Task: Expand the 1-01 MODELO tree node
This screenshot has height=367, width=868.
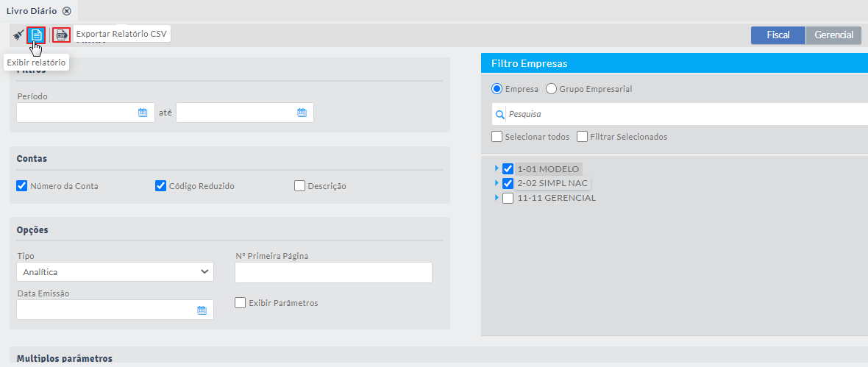Action: (497, 168)
